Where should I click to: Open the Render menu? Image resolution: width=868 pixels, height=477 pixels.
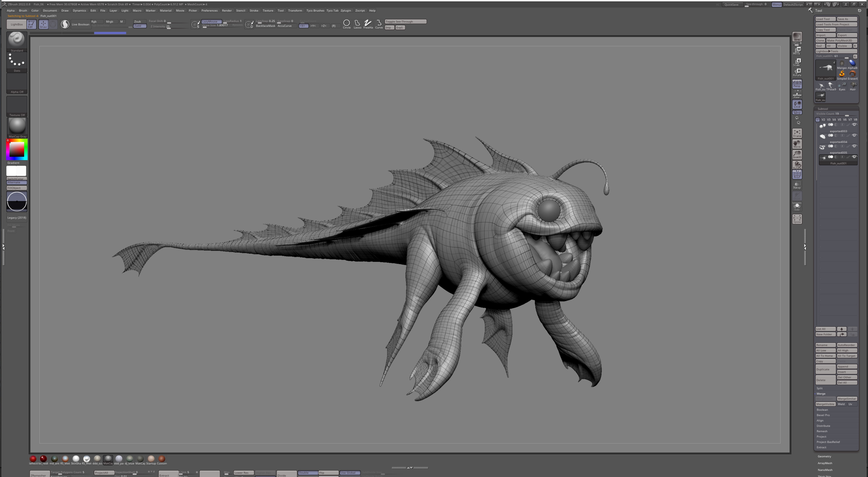click(x=227, y=10)
